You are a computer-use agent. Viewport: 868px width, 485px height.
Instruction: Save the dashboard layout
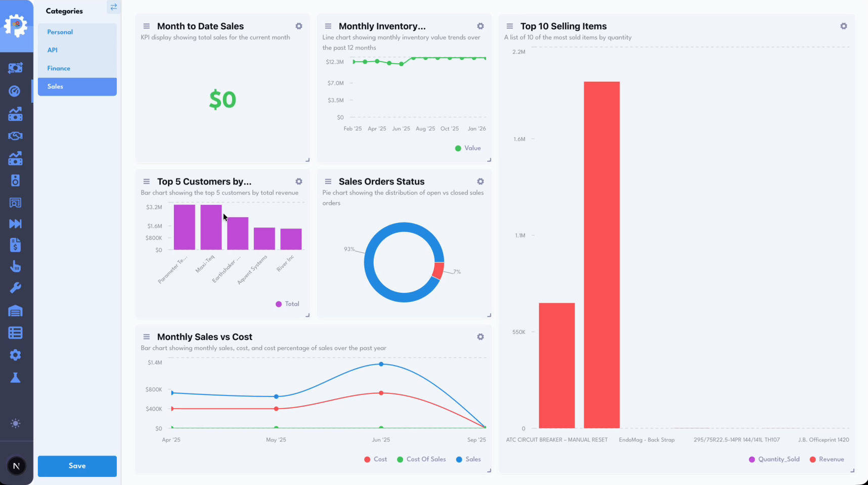point(77,466)
